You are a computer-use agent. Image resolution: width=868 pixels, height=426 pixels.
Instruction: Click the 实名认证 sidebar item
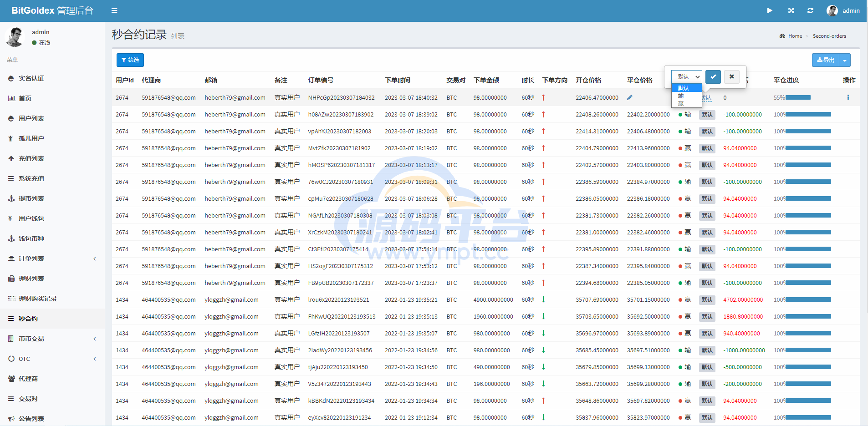(x=52, y=78)
